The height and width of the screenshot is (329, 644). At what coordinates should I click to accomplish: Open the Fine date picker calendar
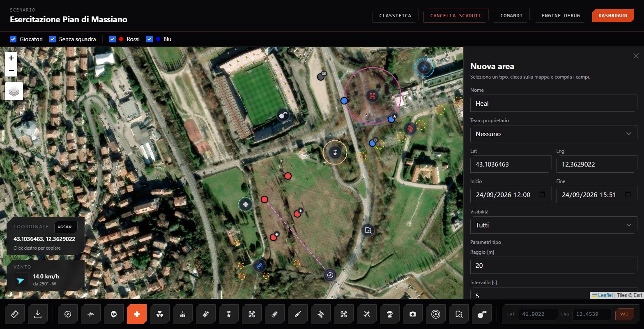point(628,195)
